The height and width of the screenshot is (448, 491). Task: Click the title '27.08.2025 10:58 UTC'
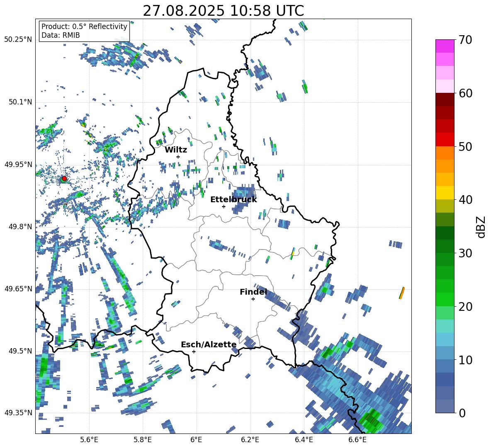coord(224,11)
